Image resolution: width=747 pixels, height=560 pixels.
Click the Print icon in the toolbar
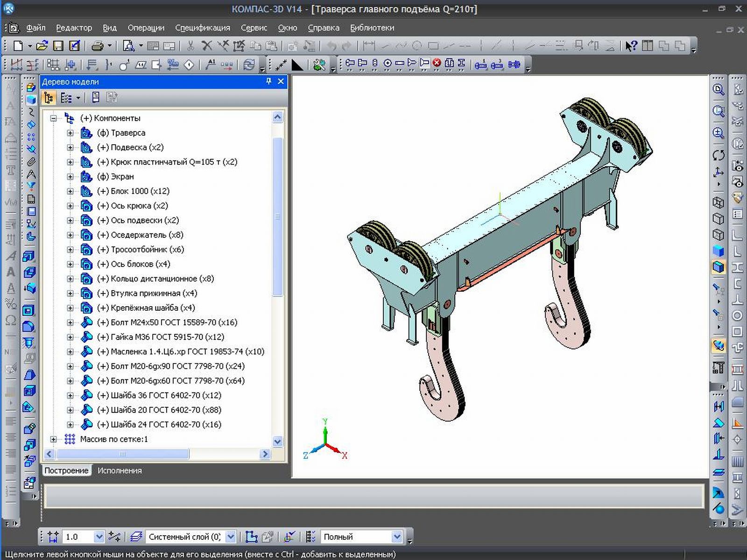[97, 46]
